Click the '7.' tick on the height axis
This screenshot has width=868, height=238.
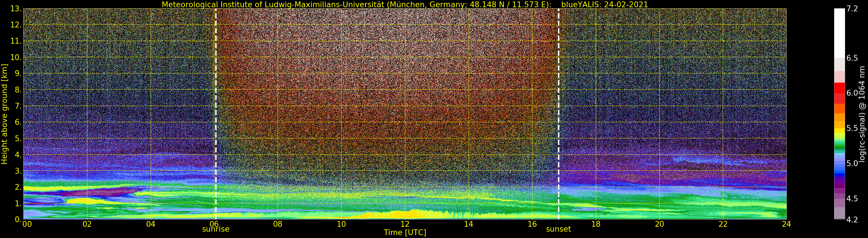(x=19, y=106)
